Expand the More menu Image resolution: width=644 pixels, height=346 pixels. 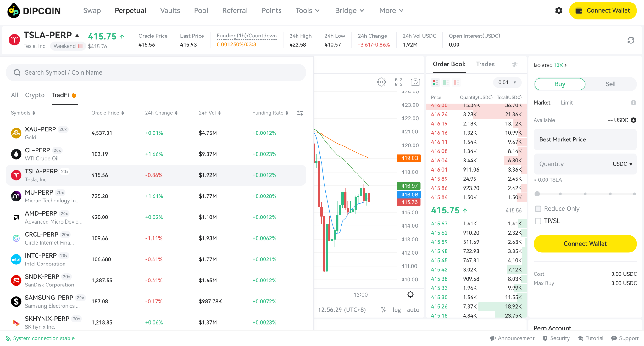click(x=391, y=11)
